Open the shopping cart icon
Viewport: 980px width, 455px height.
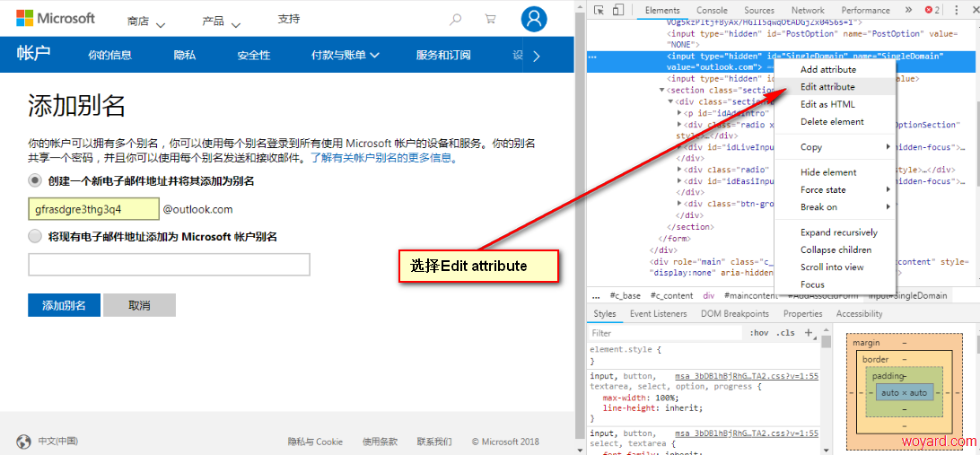[491, 20]
